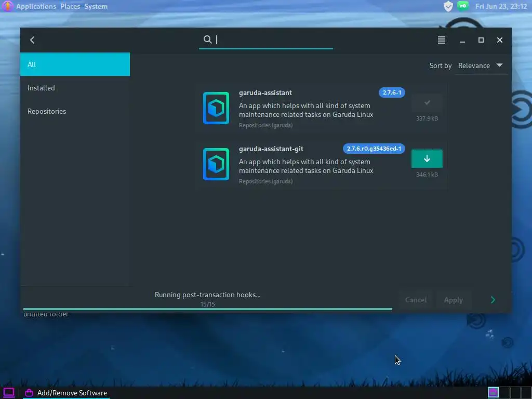Click the 337.9 kB size label

[427, 118]
